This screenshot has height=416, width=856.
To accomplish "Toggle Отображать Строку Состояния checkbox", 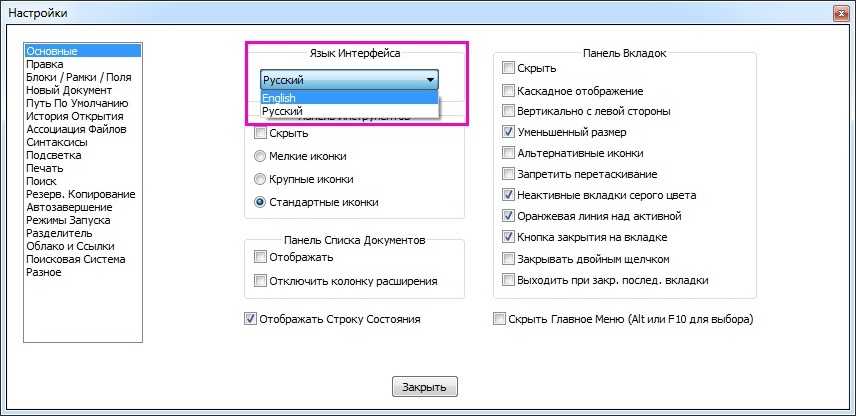I will [x=250, y=320].
